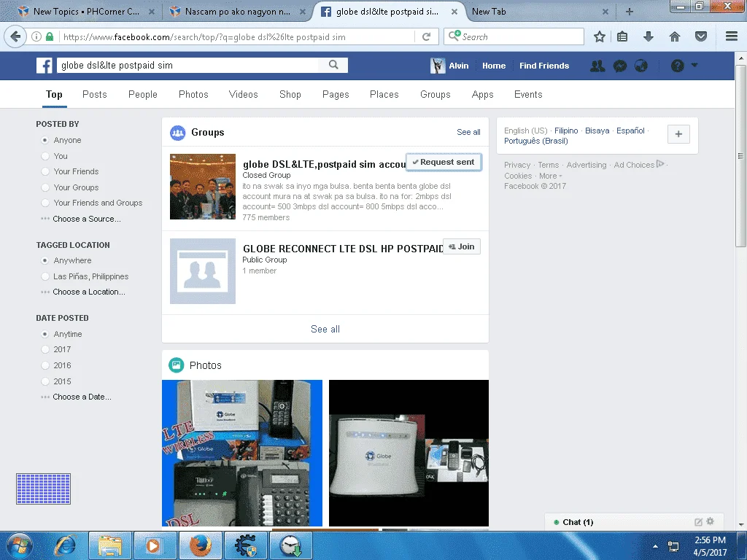Open the globe DSL&LTE group thumbnail
This screenshot has width=747, height=560.
pos(203,187)
